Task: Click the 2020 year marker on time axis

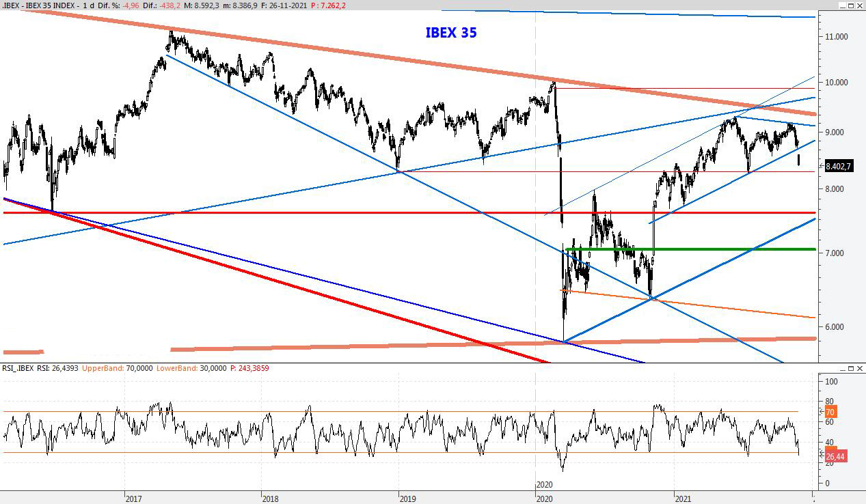Action: (544, 484)
